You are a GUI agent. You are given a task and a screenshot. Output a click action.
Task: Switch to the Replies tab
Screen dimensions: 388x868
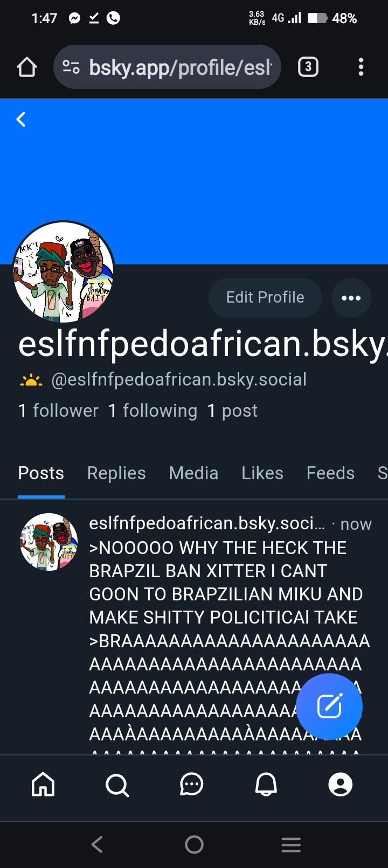(x=116, y=473)
